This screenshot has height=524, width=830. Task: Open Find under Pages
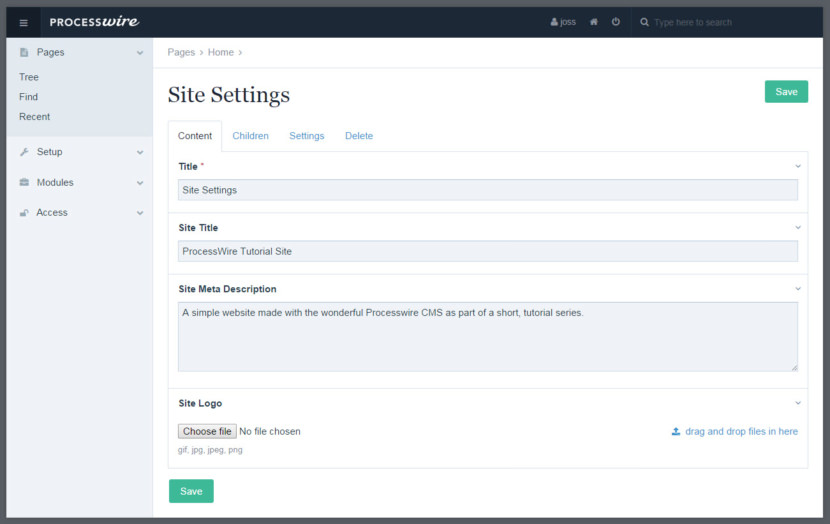[28, 97]
